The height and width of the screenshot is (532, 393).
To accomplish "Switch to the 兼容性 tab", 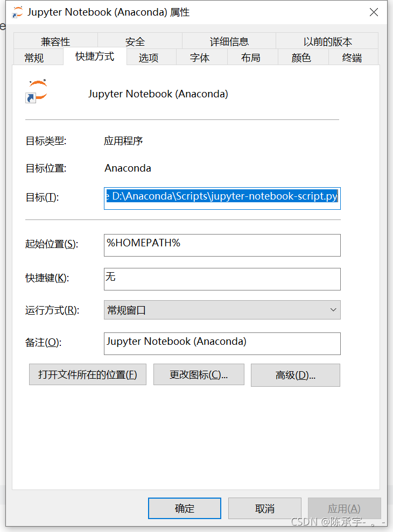I will point(55,41).
